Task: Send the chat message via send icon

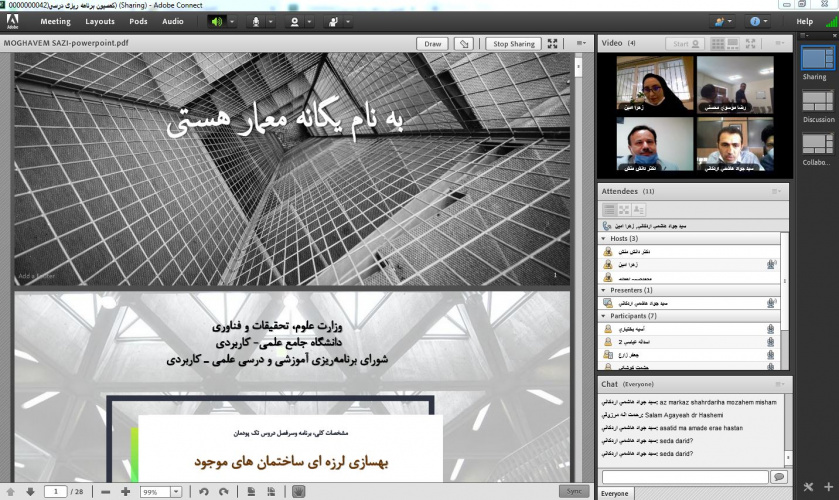Action: [x=779, y=477]
